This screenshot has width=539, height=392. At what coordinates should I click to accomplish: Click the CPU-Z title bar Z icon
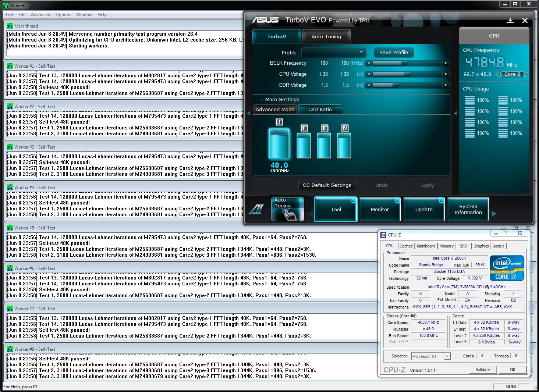click(383, 235)
